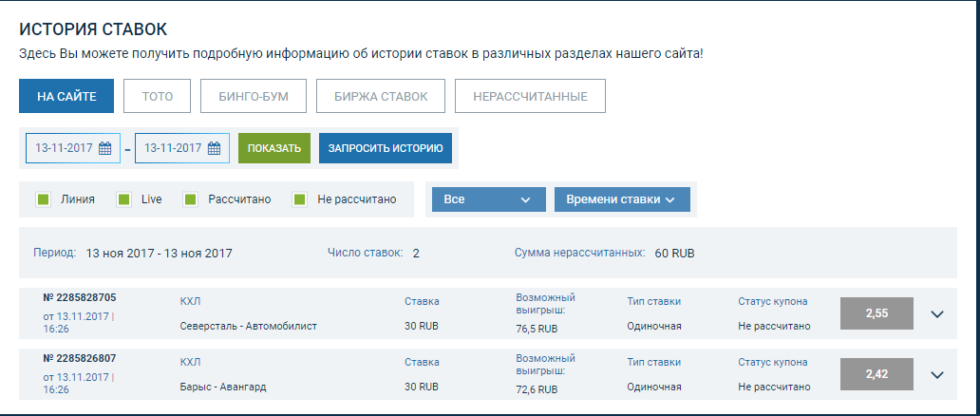The image size is (980, 416).
Task: Toggle the Не рассчитано checkbox
Action: (300, 199)
